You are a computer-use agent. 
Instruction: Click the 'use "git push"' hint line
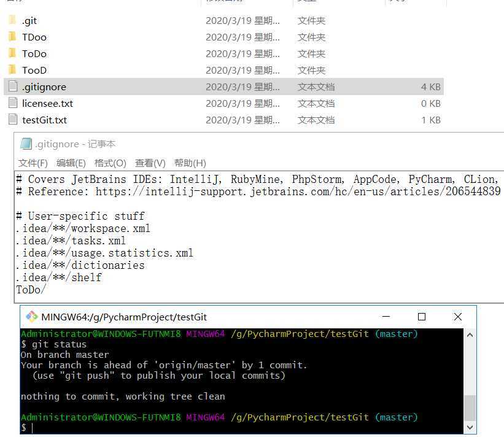click(159, 376)
